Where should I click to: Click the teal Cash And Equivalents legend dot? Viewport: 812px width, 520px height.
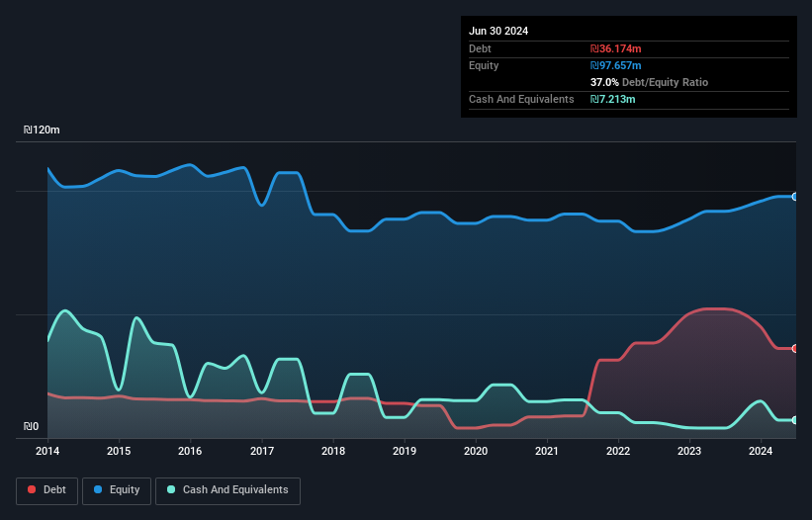(x=171, y=489)
